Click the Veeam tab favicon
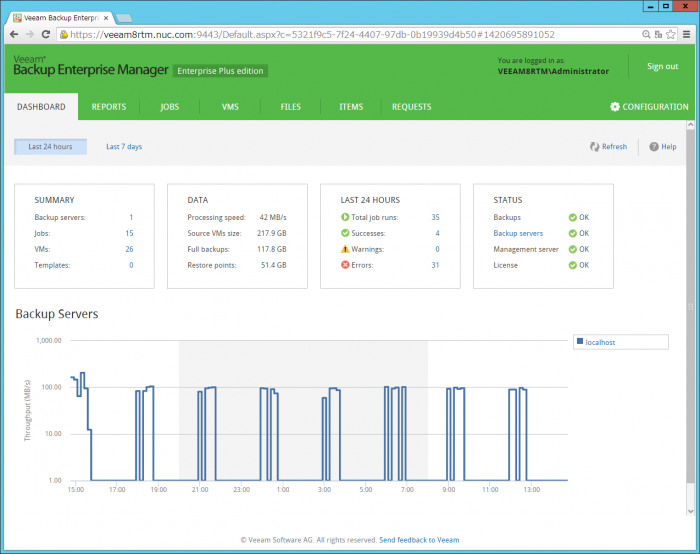Viewport: 700px width, 554px height. tap(17, 18)
